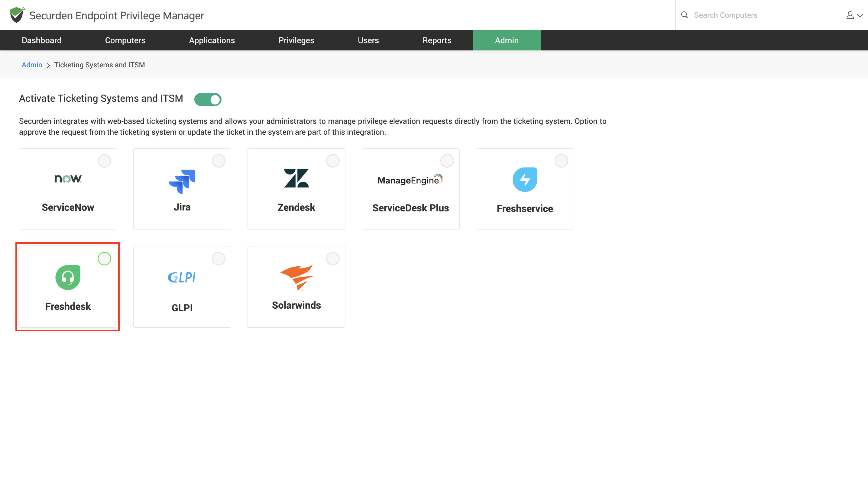Click the Solarwinds flame logo
Screen dimensions: 868x488
coord(296,277)
